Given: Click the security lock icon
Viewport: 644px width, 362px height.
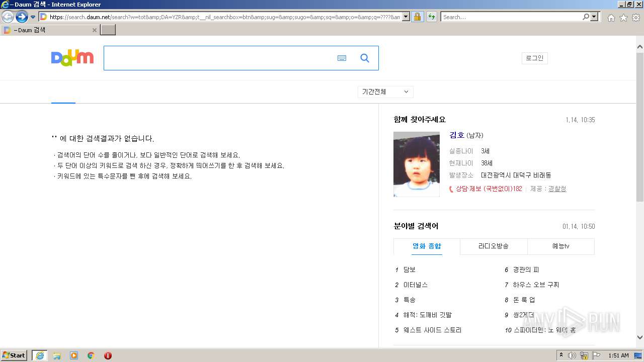Looking at the screenshot, I should click(x=417, y=17).
